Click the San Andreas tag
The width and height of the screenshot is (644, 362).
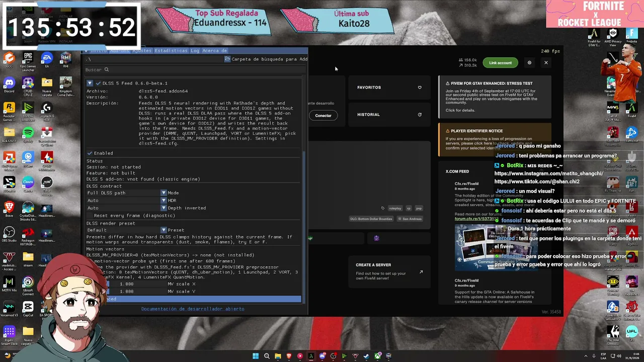tap(410, 219)
